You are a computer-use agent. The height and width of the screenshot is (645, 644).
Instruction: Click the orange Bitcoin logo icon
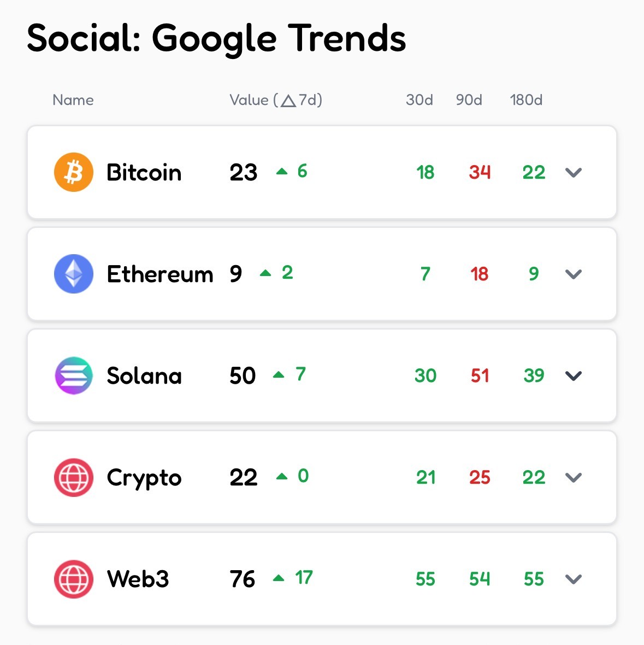point(74,172)
